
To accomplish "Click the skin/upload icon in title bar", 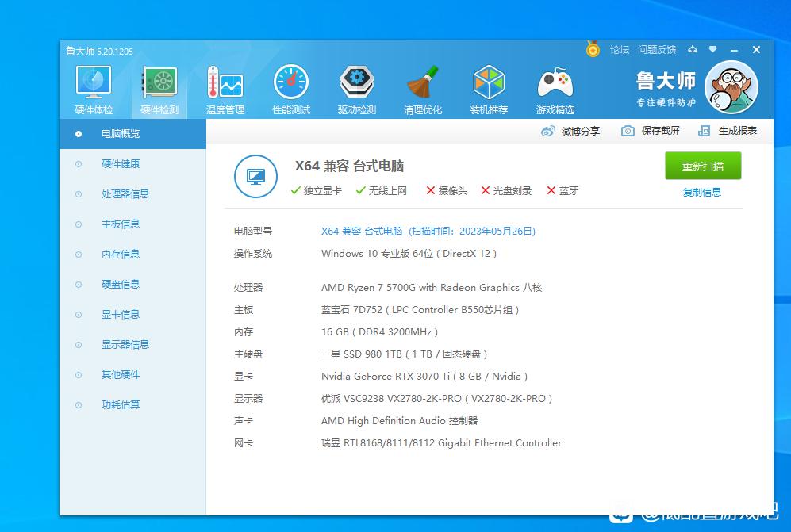I will click(693, 49).
